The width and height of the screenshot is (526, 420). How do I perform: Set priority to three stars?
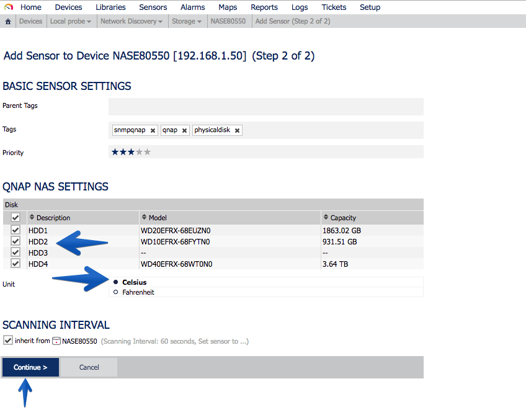tap(131, 152)
